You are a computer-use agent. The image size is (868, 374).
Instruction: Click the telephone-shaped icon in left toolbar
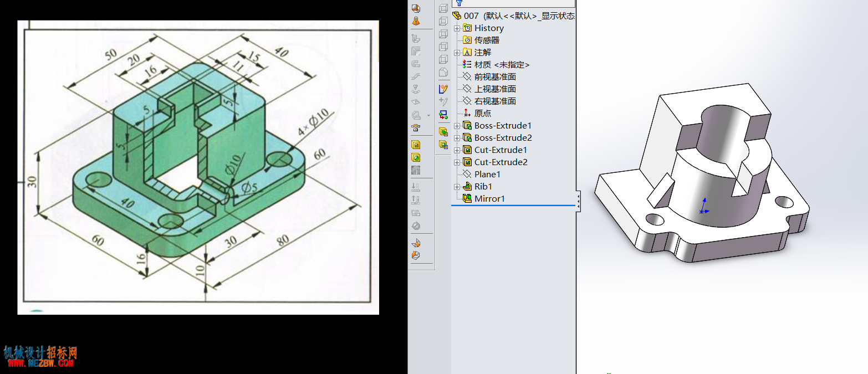[416, 127]
